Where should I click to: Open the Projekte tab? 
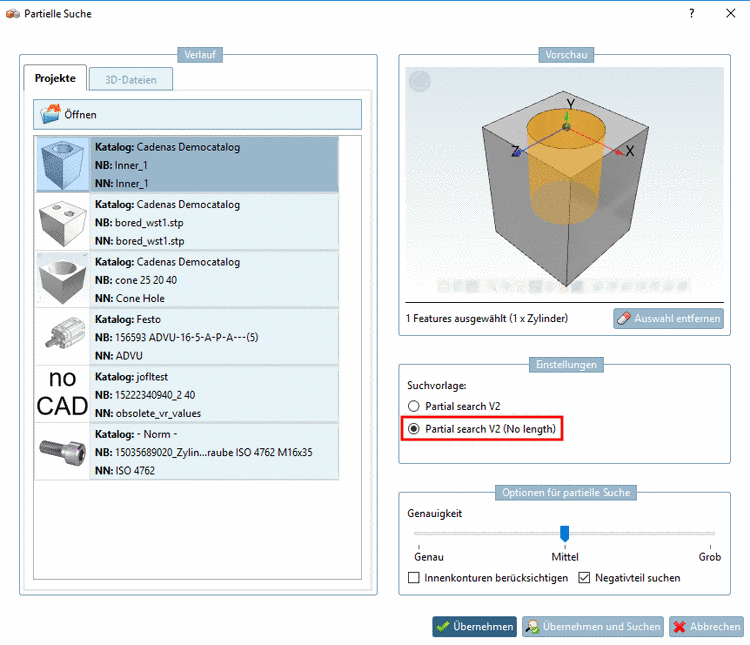(55, 78)
